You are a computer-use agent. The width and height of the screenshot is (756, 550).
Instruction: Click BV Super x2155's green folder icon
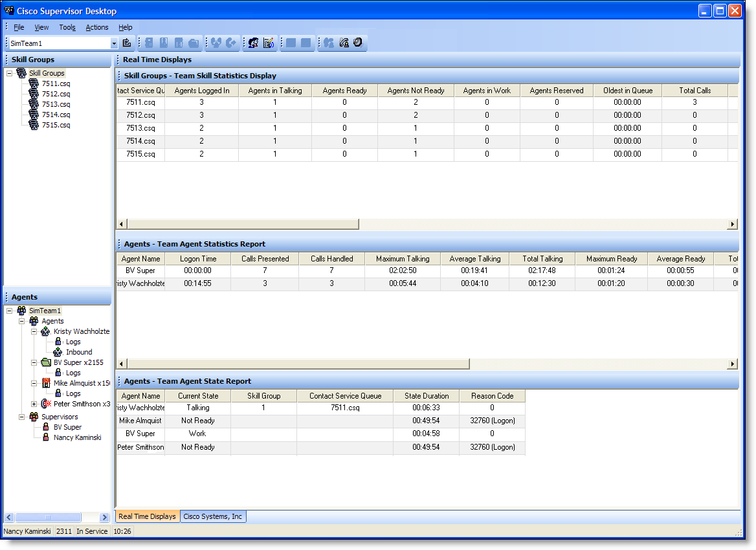tap(46, 362)
